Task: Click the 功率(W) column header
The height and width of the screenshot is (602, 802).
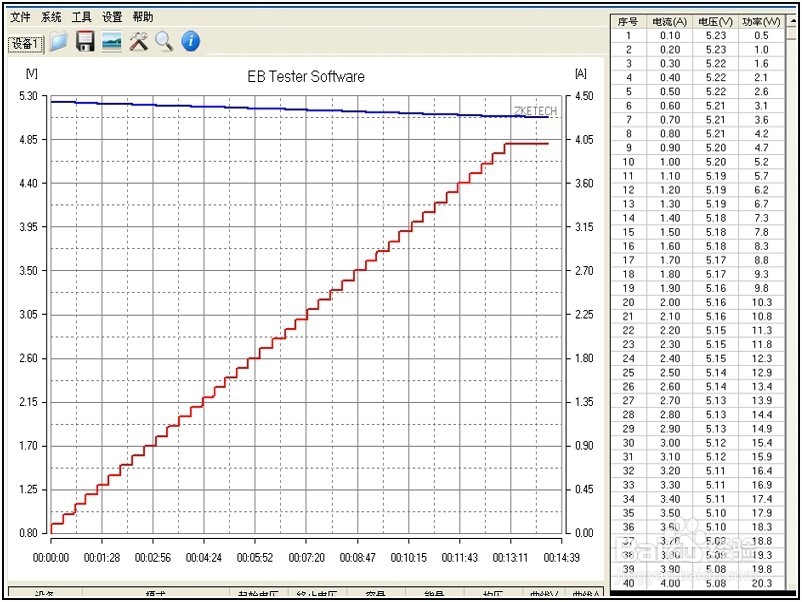Action: click(762, 21)
